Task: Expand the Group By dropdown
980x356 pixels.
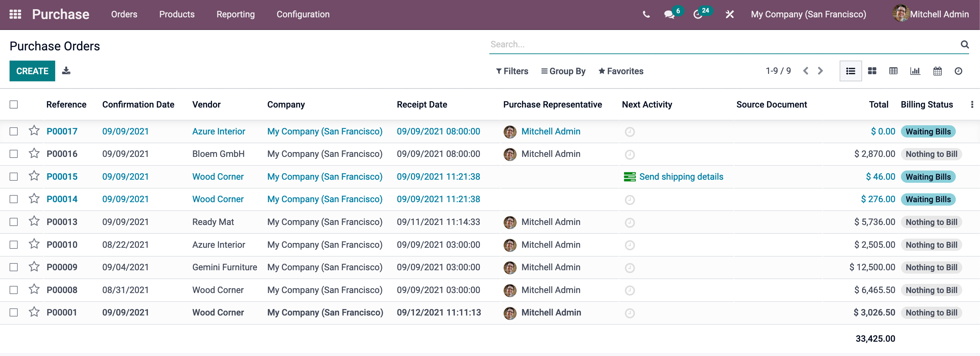Action: [563, 71]
